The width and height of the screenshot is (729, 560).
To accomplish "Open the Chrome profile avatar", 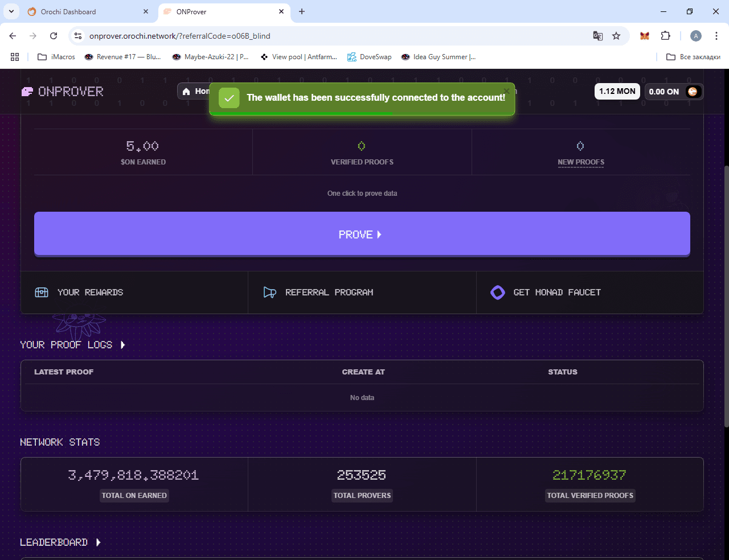I will [x=696, y=36].
